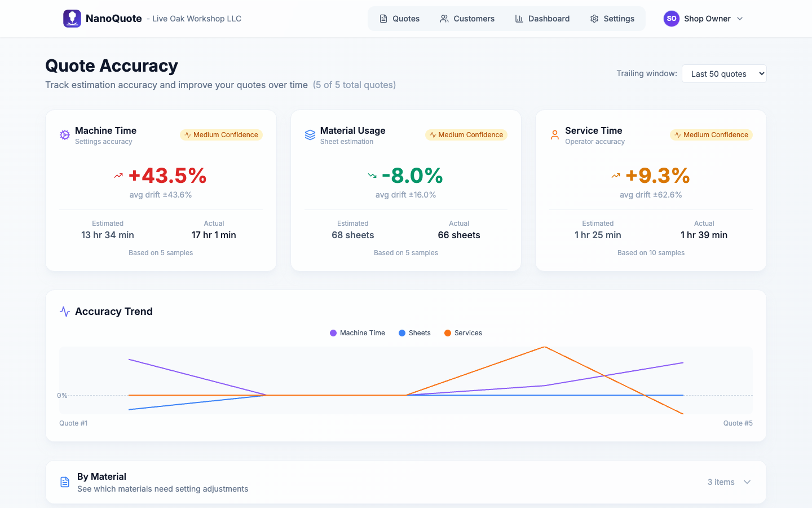Select the Machine Time gear icon
Viewport: 812px width, 508px height.
(64, 135)
